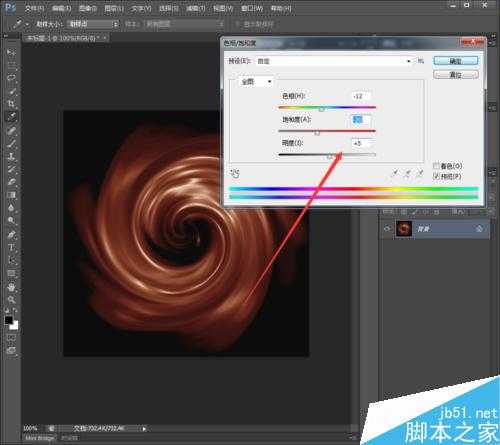Open the Preset (预设) dropdown

[334, 61]
